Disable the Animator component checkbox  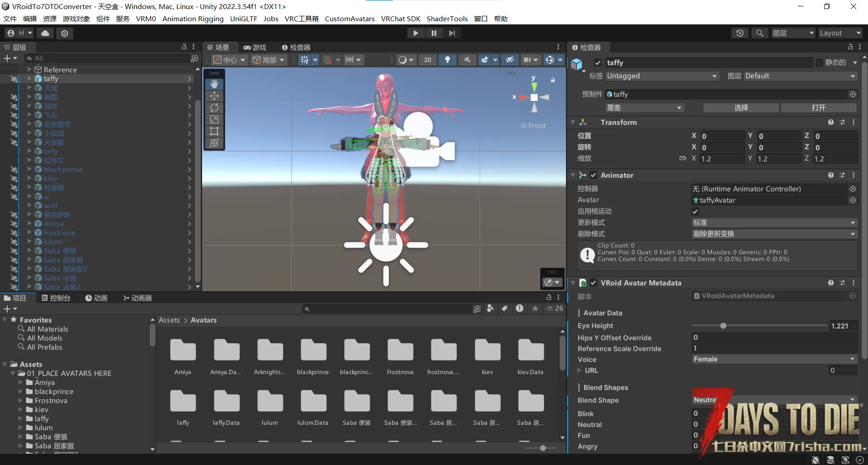[593, 176]
